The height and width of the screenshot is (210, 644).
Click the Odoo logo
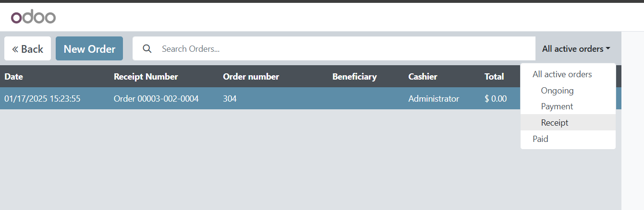point(33,17)
